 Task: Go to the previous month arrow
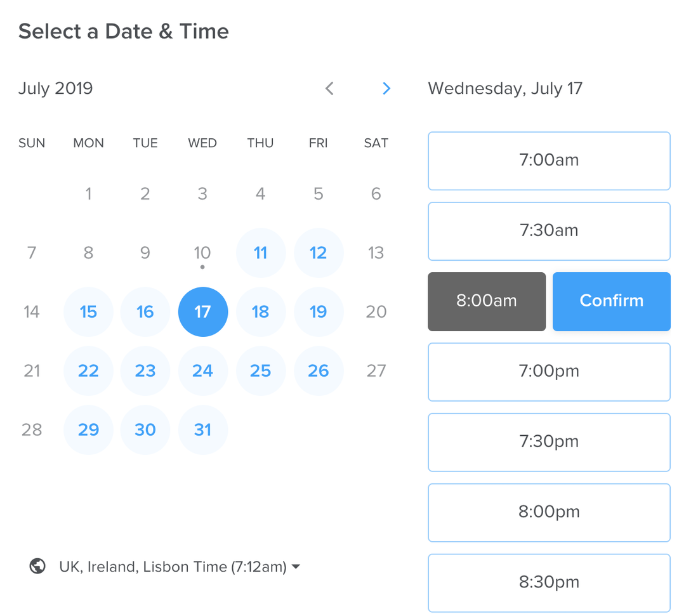[329, 89]
